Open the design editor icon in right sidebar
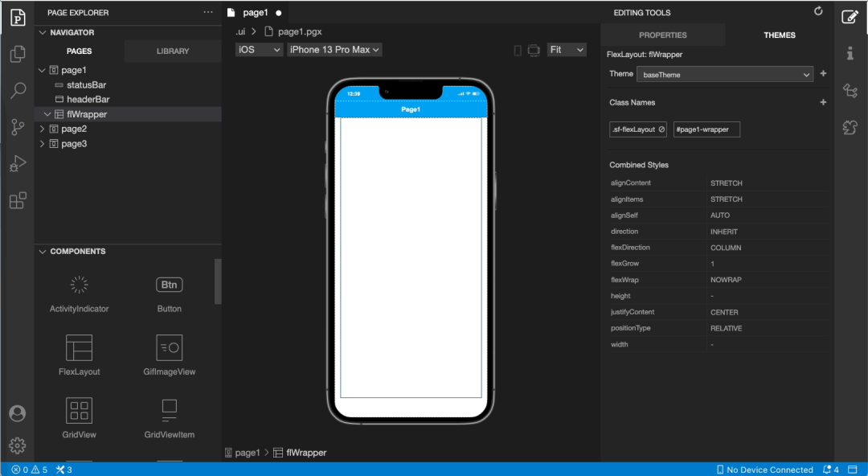The image size is (868, 476). click(850, 16)
